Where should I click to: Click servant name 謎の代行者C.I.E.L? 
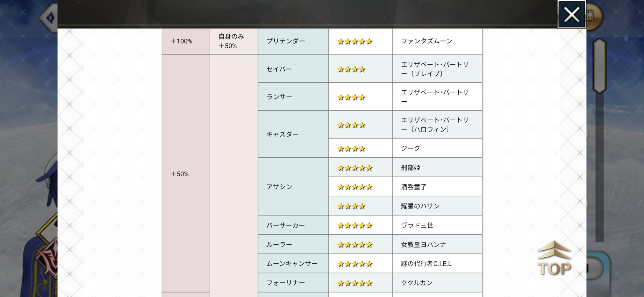(x=426, y=264)
